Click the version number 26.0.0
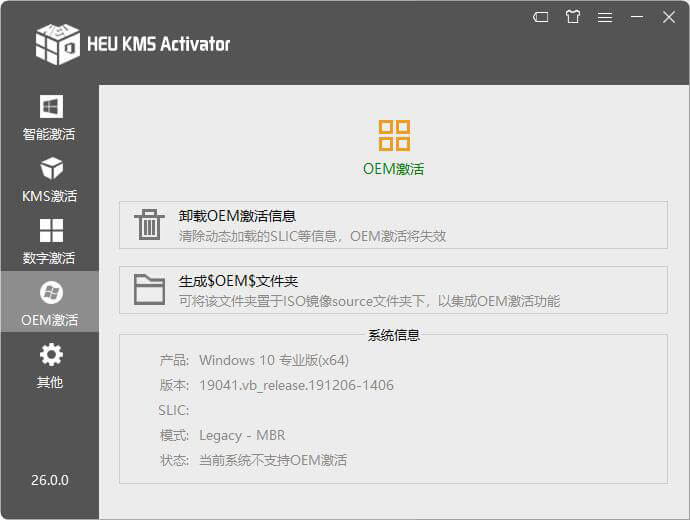The width and height of the screenshot is (690, 520). pos(49,480)
